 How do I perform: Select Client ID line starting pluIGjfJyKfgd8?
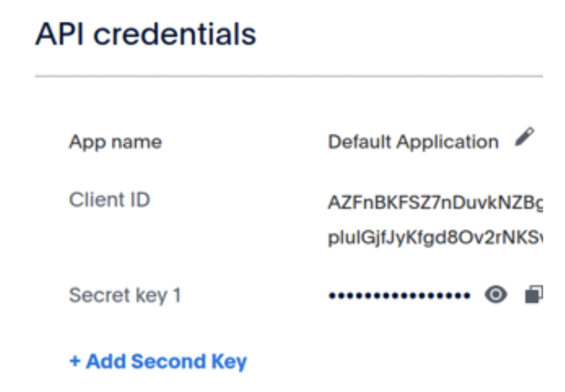tap(435, 238)
